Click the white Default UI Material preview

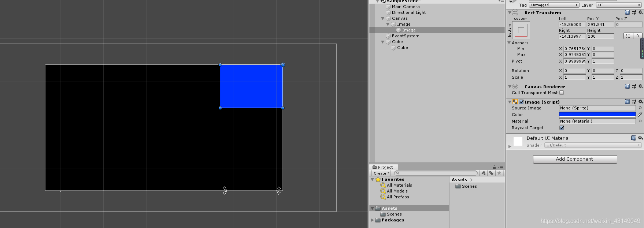(x=518, y=141)
